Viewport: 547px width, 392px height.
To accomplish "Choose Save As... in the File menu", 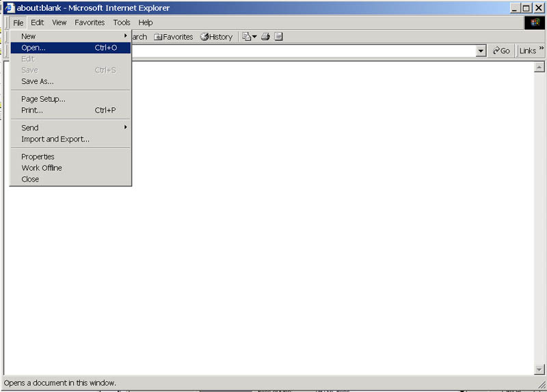I will 71,81.
